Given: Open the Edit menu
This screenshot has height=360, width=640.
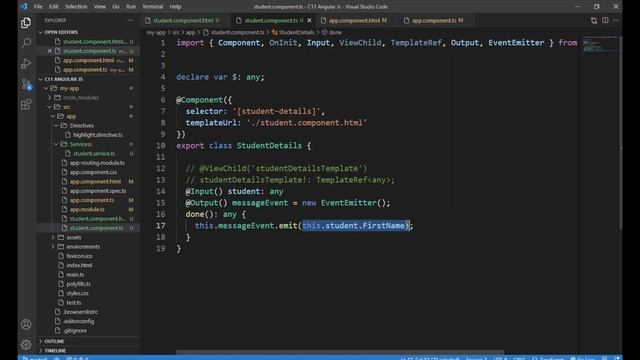Looking at the screenshot, I should (53, 7).
